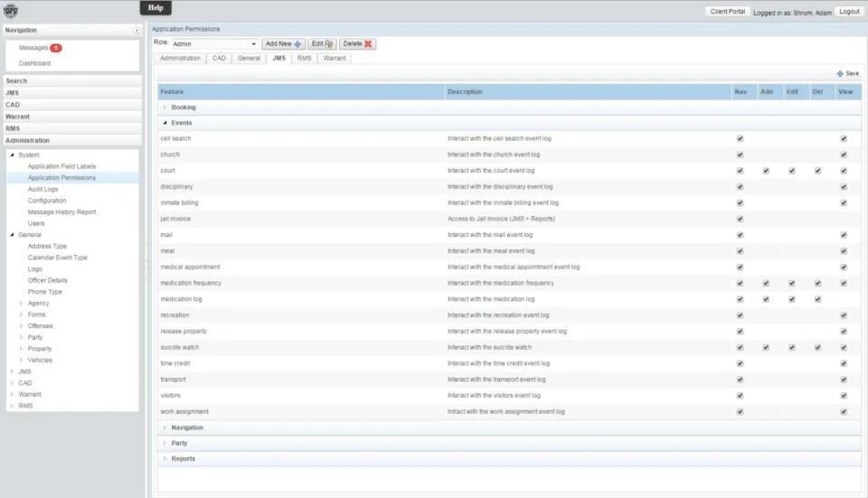Open the Dashboard link
The height and width of the screenshot is (498, 868).
[35, 63]
